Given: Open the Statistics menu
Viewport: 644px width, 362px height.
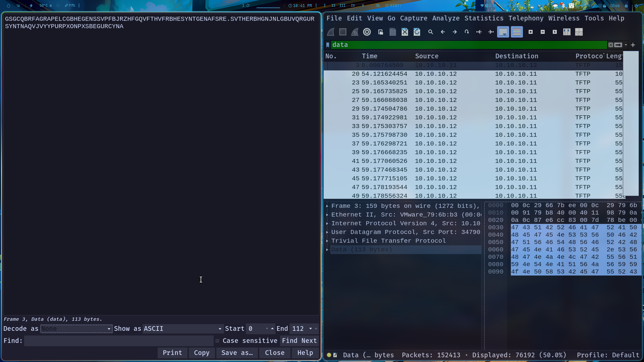Looking at the screenshot, I should click(484, 18).
